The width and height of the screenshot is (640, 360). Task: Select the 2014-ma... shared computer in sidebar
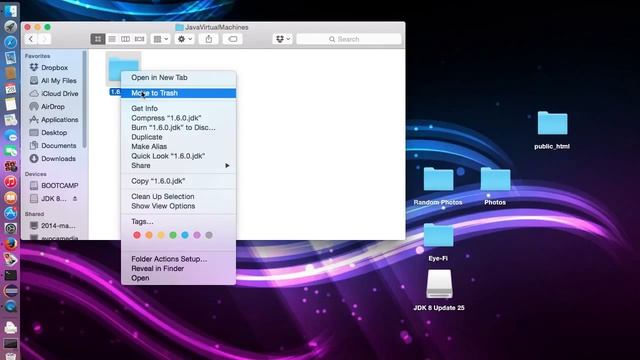tap(54, 225)
